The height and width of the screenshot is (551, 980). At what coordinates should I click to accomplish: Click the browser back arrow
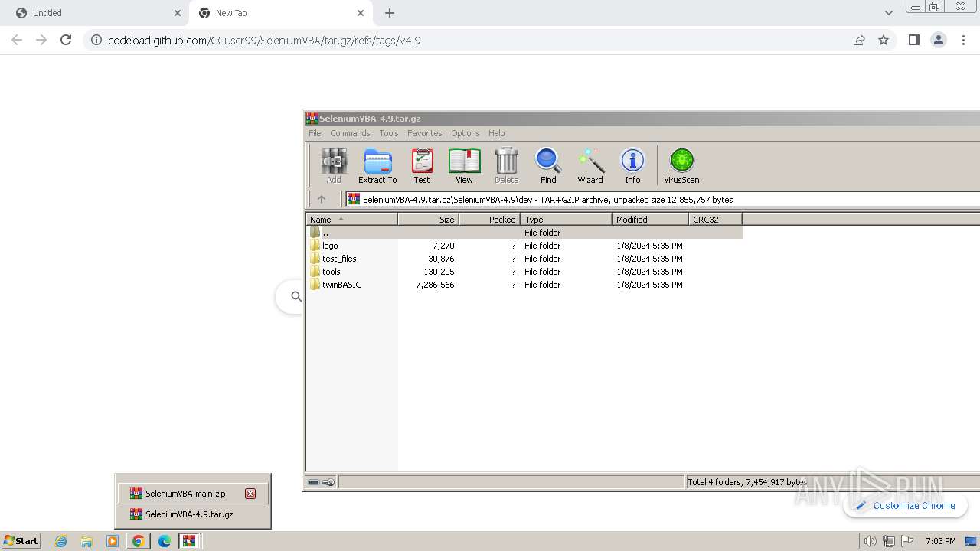(17, 40)
